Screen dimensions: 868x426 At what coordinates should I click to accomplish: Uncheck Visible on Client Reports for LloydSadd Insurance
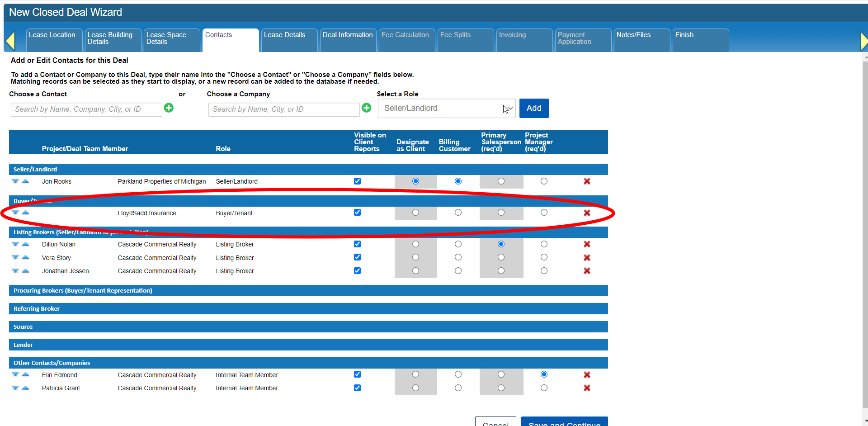(x=357, y=213)
